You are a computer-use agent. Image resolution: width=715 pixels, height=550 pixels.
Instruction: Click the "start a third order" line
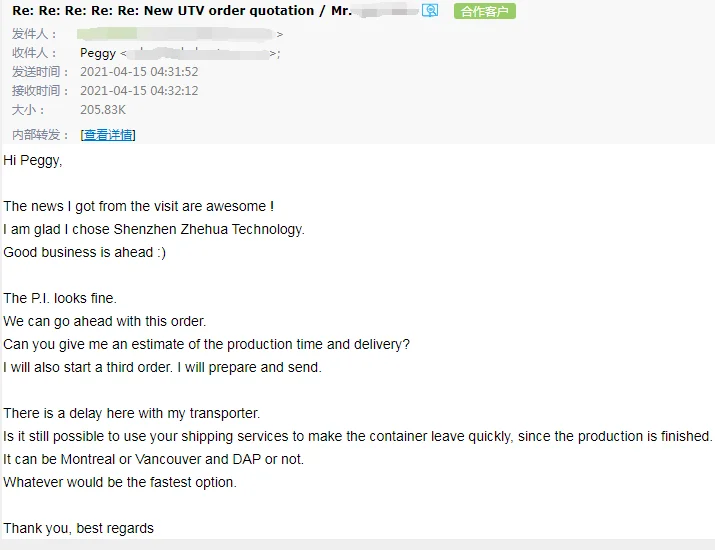pos(162,367)
